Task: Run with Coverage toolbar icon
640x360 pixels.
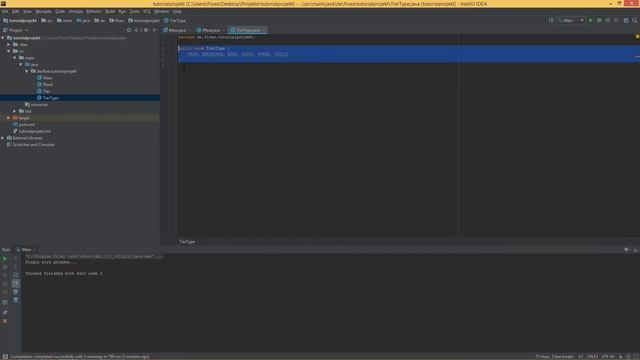Action: [x=608, y=20]
